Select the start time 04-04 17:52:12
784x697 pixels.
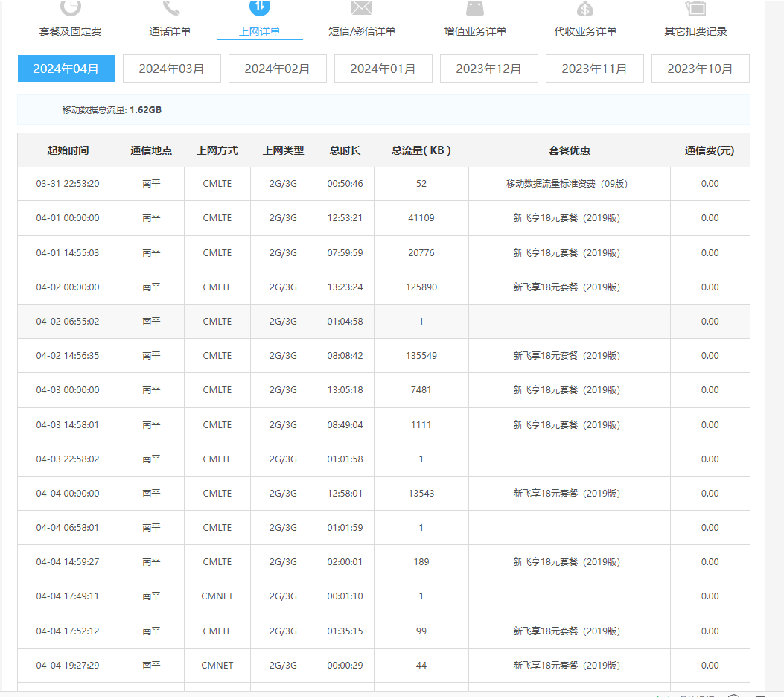pos(68,631)
